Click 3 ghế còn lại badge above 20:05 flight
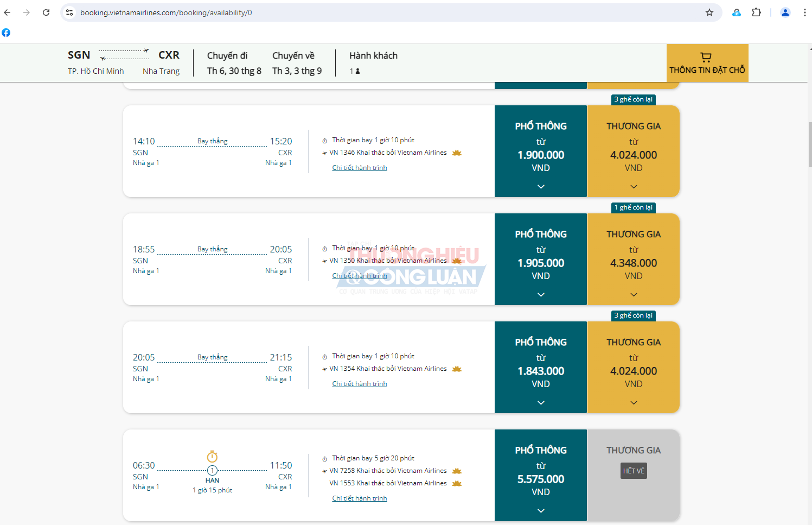Viewport: 812px width, 525px height. pyautogui.click(x=633, y=315)
